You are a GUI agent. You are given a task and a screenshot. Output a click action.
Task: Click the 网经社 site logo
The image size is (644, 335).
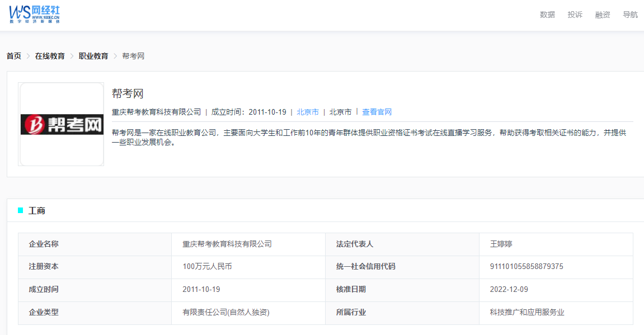pyautogui.click(x=34, y=14)
